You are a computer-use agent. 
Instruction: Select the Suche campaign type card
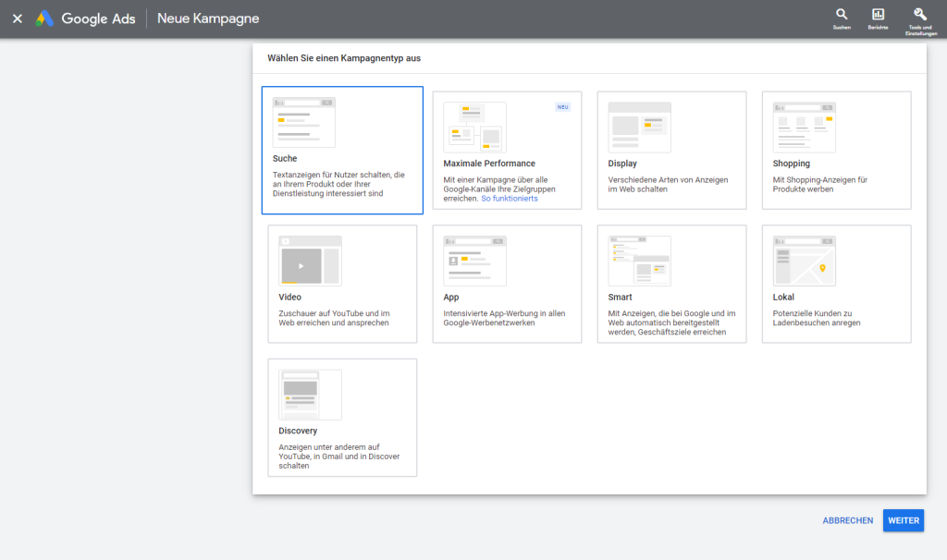click(342, 151)
